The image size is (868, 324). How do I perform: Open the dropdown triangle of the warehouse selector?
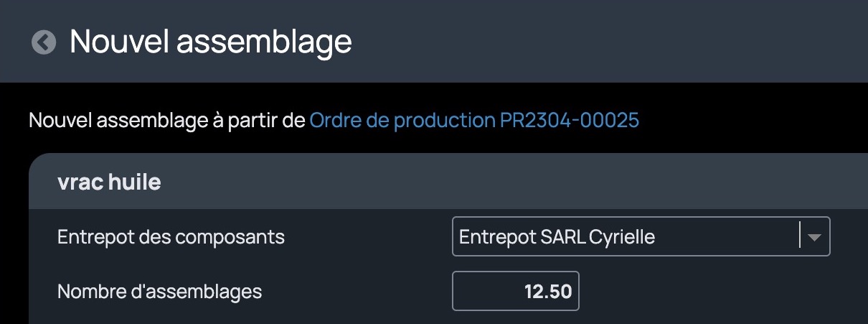(x=814, y=237)
